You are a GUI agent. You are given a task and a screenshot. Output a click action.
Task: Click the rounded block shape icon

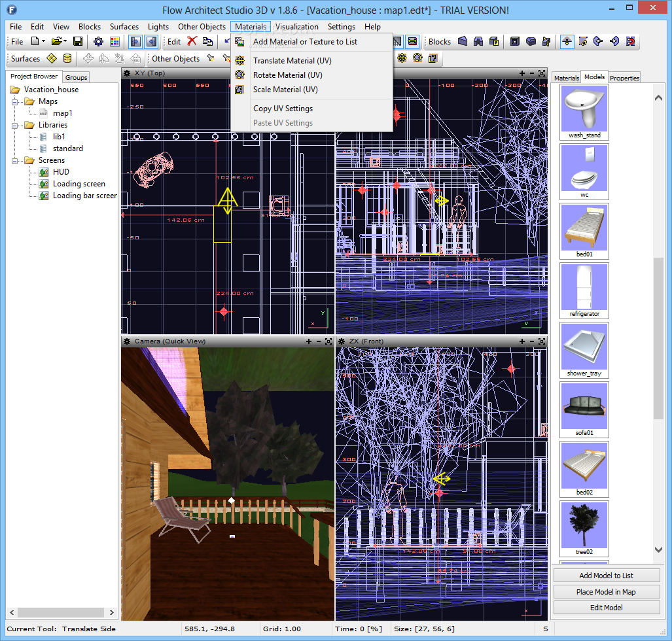[x=531, y=41]
